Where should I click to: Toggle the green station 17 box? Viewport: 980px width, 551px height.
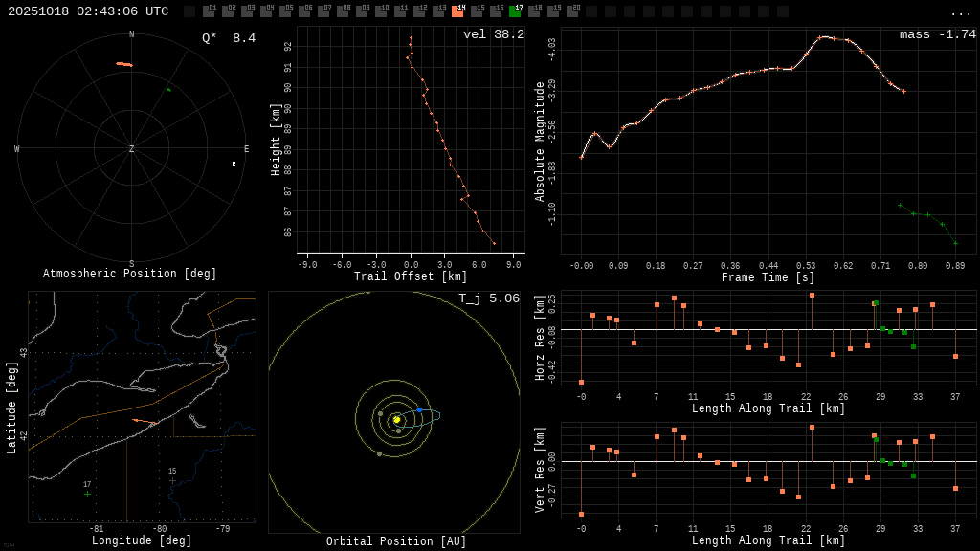[515, 11]
